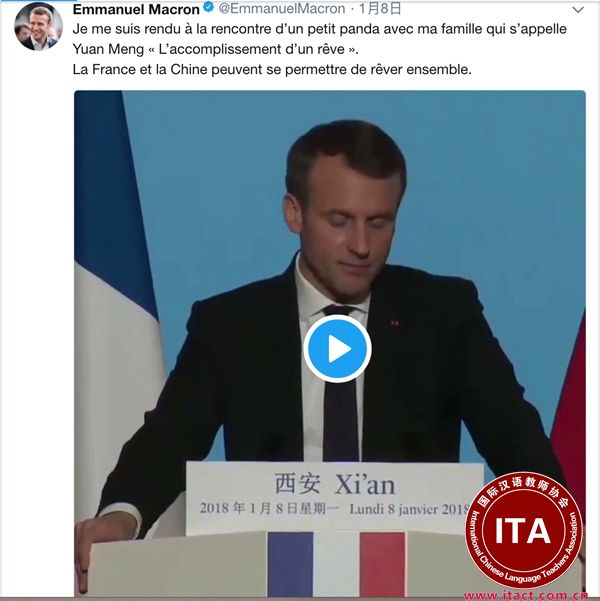
Task: Play the embedded tweet video
Action: point(337,349)
